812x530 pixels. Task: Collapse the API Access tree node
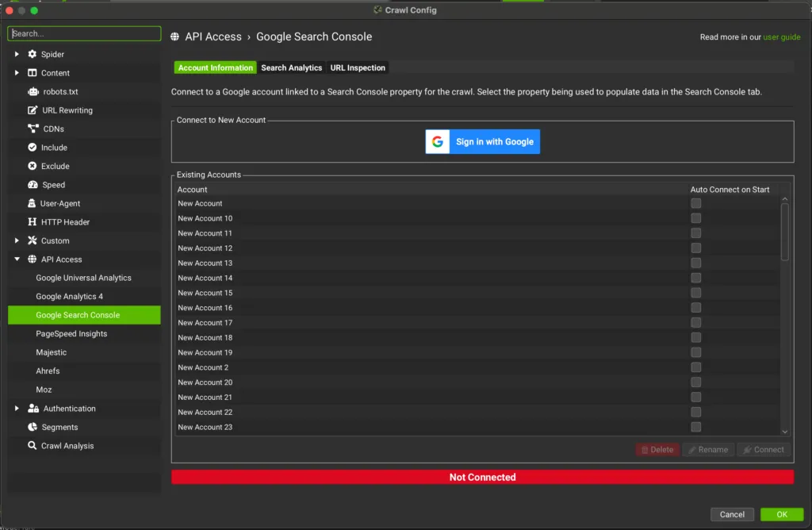pos(17,259)
